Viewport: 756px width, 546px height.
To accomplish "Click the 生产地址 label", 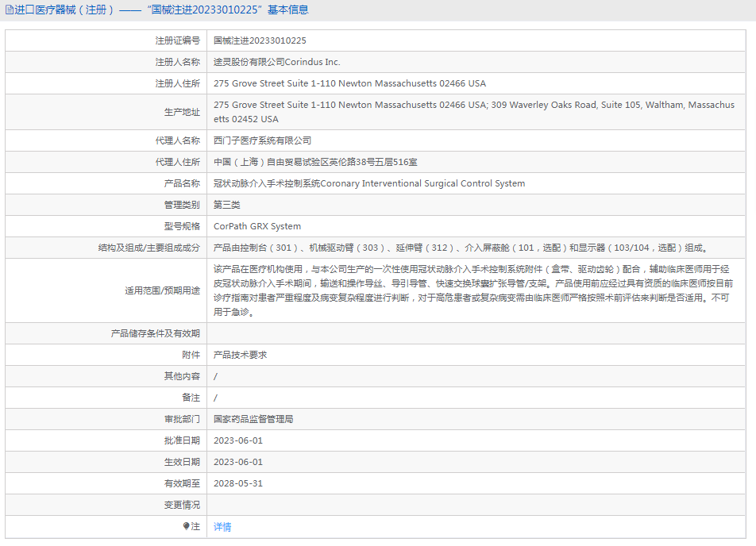I will [182, 112].
